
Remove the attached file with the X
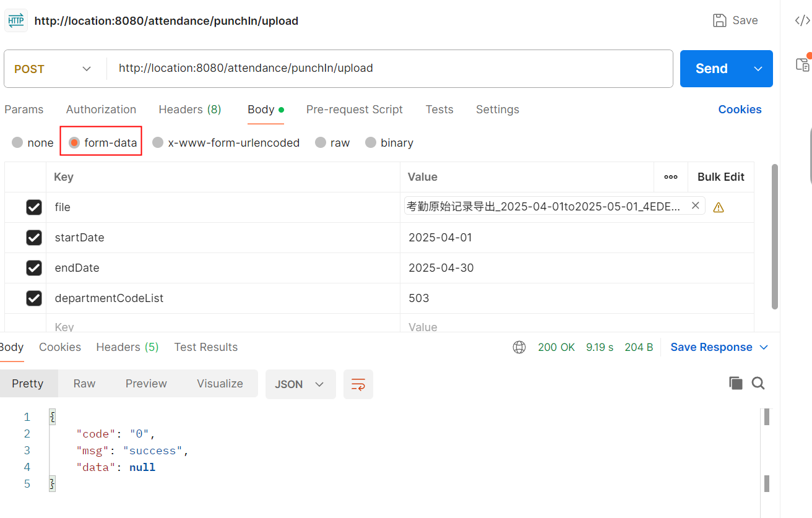695,205
